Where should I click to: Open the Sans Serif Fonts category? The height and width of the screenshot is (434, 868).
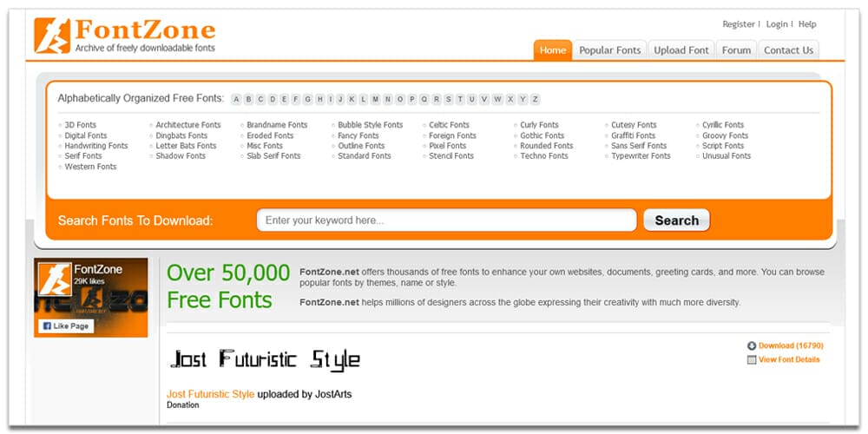639,146
